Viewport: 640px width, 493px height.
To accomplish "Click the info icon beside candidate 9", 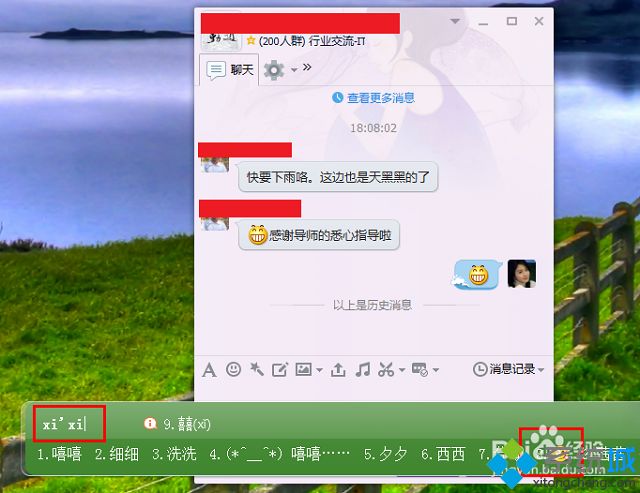I will pyautogui.click(x=150, y=424).
